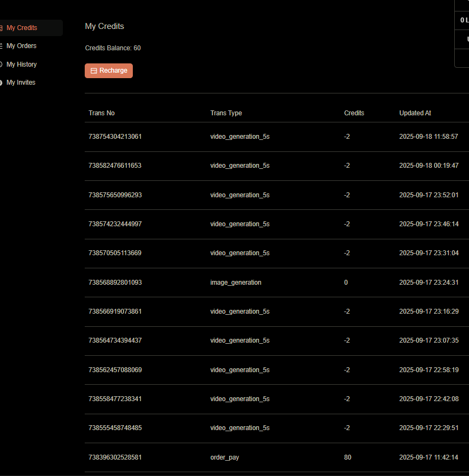Click video_generation_5s in row 738555458748485
Viewport: 469px width, 476px height.
click(240, 428)
